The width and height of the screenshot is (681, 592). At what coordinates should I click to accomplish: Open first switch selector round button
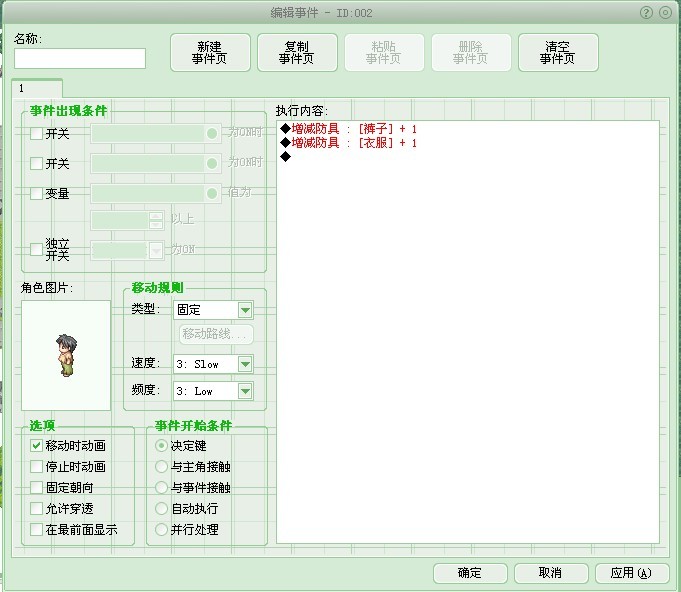click(212, 133)
